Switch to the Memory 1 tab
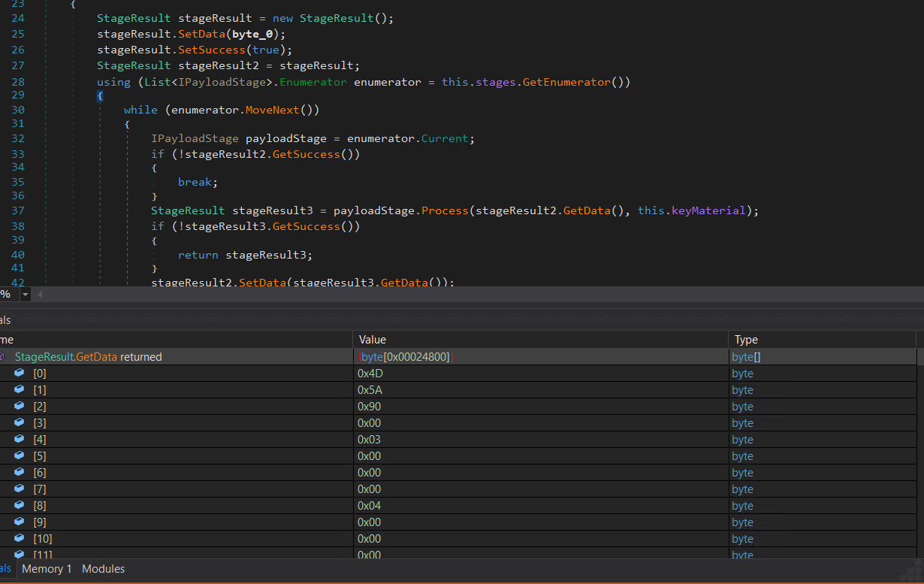This screenshot has height=584, width=924. (47, 569)
